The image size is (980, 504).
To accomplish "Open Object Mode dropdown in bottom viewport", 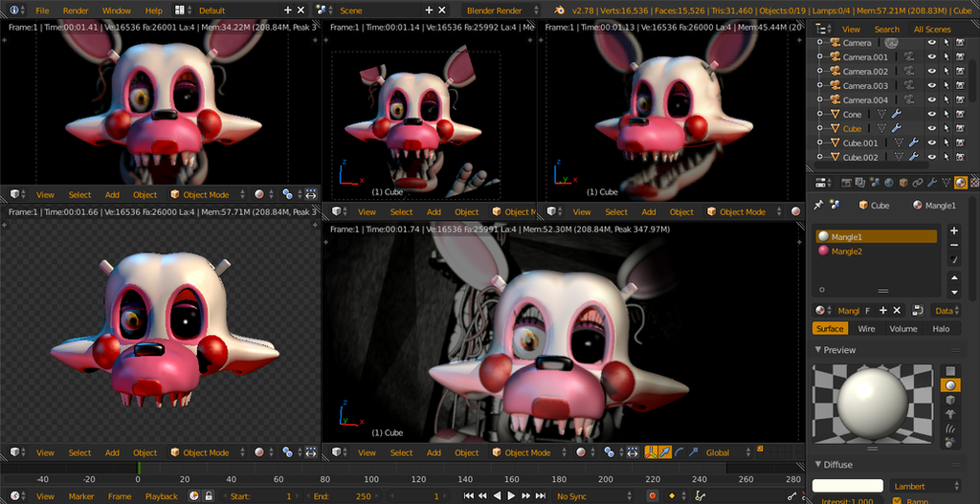I will (x=527, y=452).
